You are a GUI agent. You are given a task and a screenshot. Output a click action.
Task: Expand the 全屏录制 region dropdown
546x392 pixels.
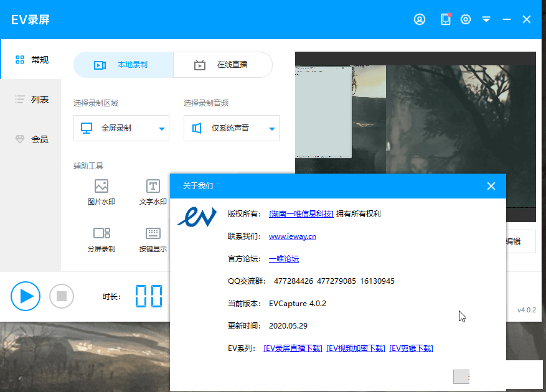(x=121, y=128)
